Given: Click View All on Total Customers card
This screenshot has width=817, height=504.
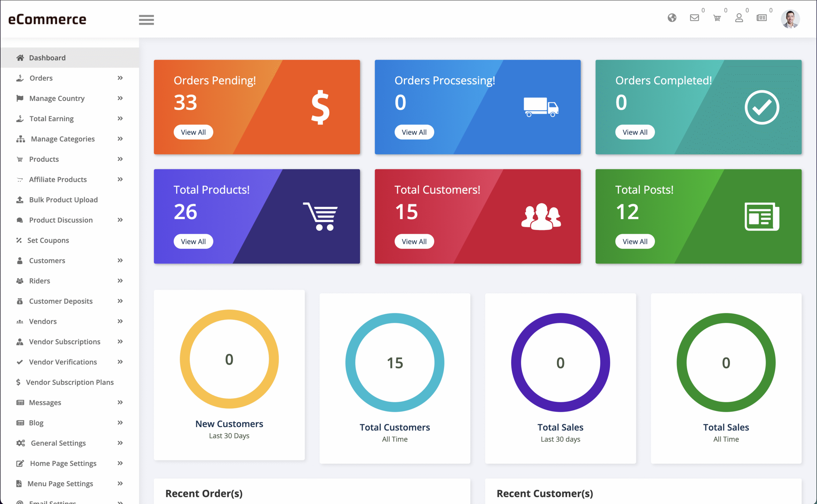Looking at the screenshot, I should click(414, 242).
